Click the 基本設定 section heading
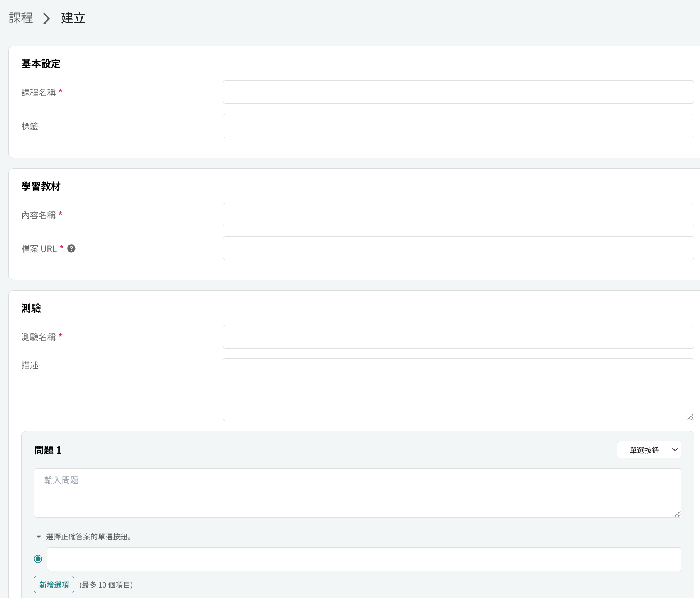Screen dimensions: 700x598 click(x=41, y=64)
